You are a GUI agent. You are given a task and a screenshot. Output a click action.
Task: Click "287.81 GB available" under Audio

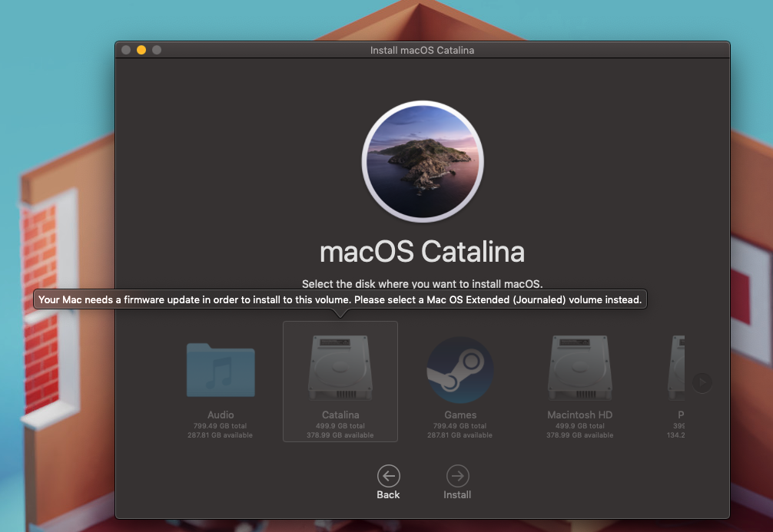click(220, 435)
